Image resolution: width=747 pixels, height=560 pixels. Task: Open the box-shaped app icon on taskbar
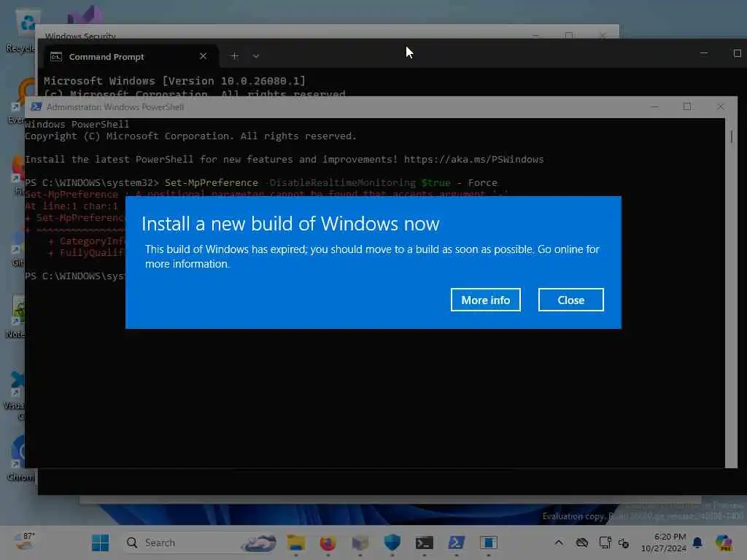click(x=360, y=542)
